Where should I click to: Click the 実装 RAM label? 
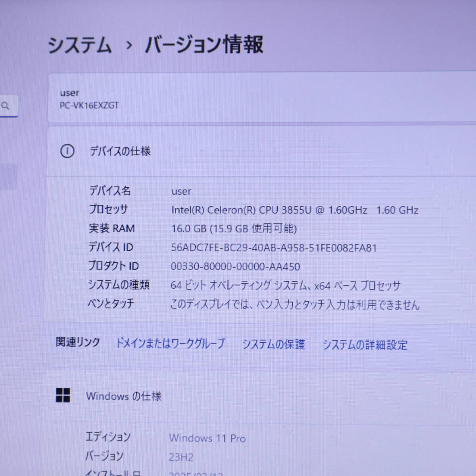(111, 228)
